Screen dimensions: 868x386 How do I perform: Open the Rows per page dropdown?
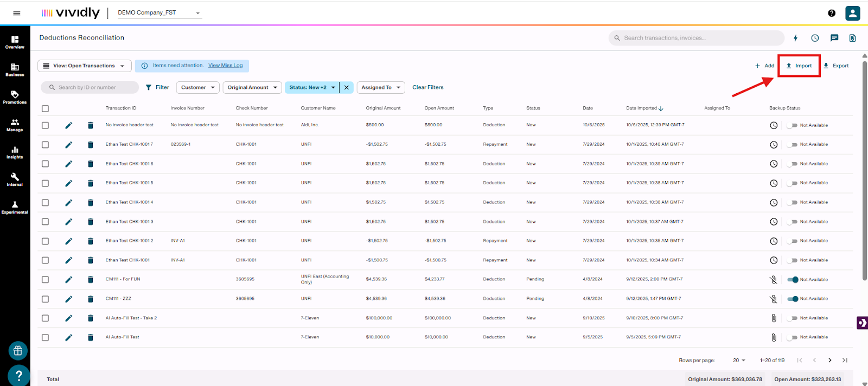click(x=739, y=361)
